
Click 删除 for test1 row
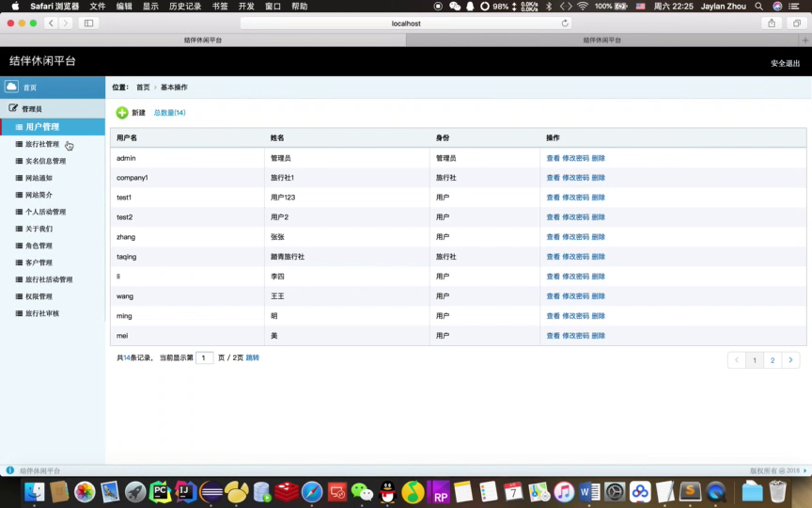[x=598, y=198]
